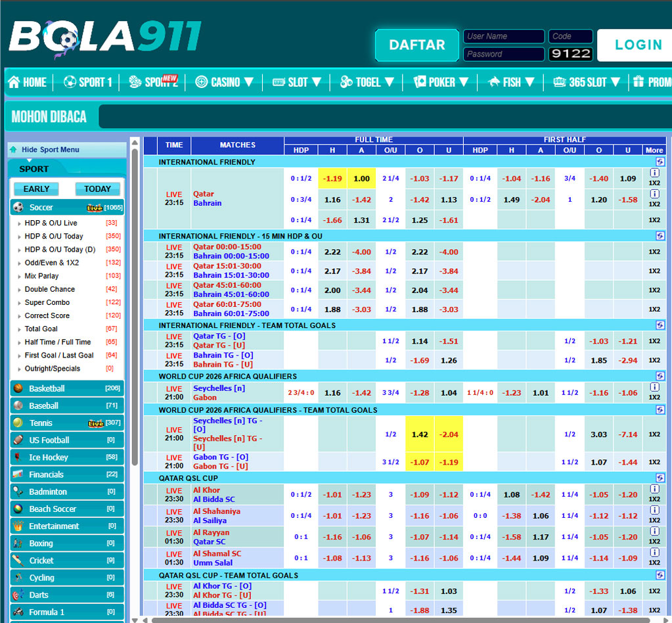Select Mix Parlay in the sport menu
The width and height of the screenshot is (672, 623).
tap(41, 276)
